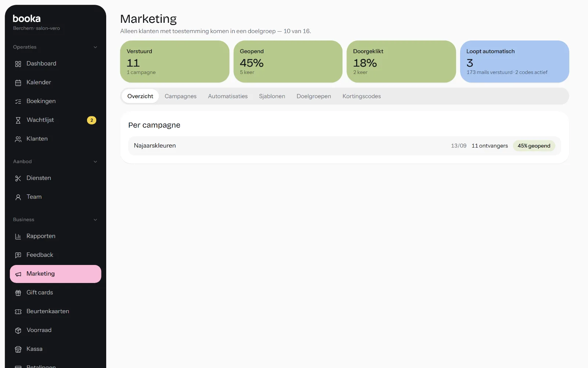Open the Automatisaties tab
Image resolution: width=588 pixels, height=368 pixels.
228,96
